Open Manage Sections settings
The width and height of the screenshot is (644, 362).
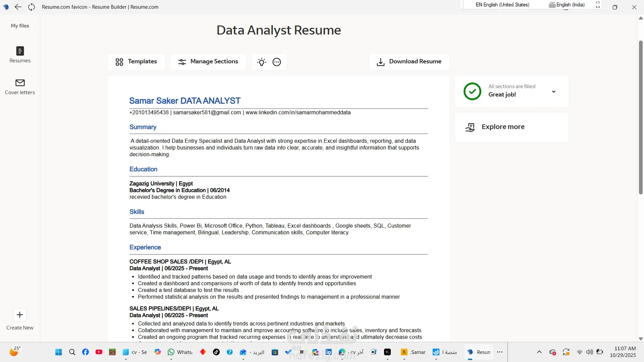208,62
